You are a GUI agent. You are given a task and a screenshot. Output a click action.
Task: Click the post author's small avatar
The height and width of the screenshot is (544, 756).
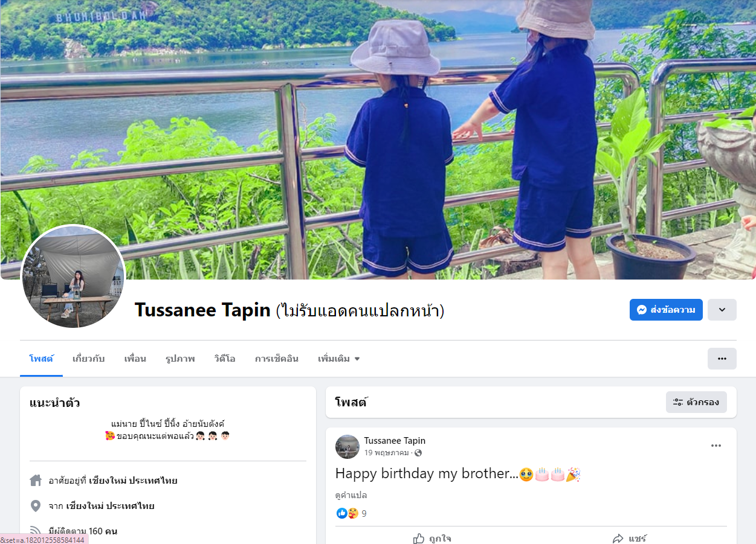pos(347,447)
